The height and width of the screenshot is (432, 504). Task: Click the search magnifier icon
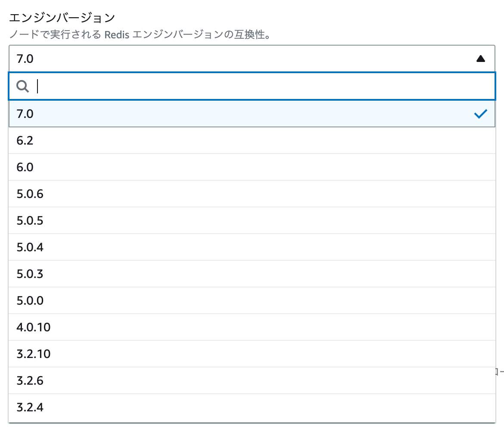tap(22, 86)
